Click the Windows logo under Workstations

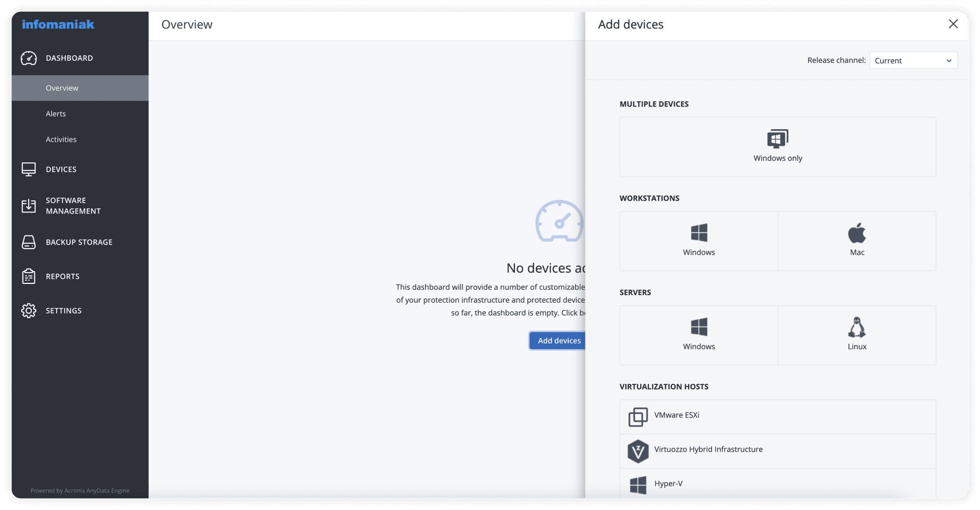point(699,233)
